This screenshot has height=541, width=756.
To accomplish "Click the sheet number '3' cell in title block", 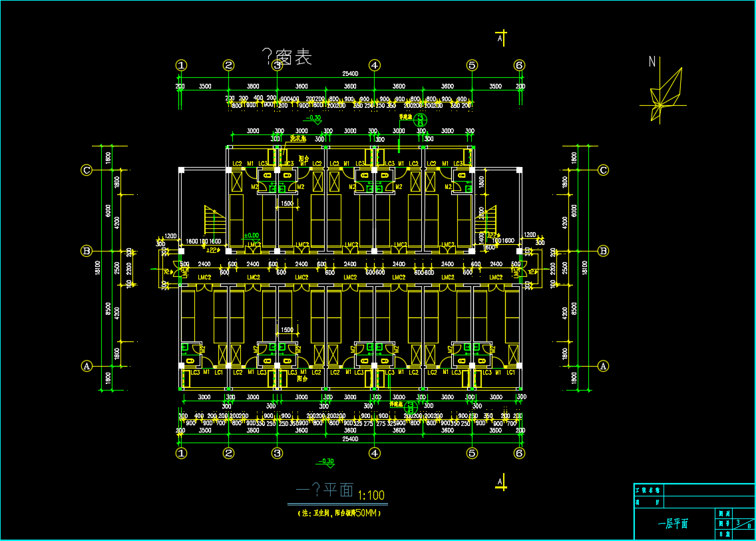I will (738, 522).
